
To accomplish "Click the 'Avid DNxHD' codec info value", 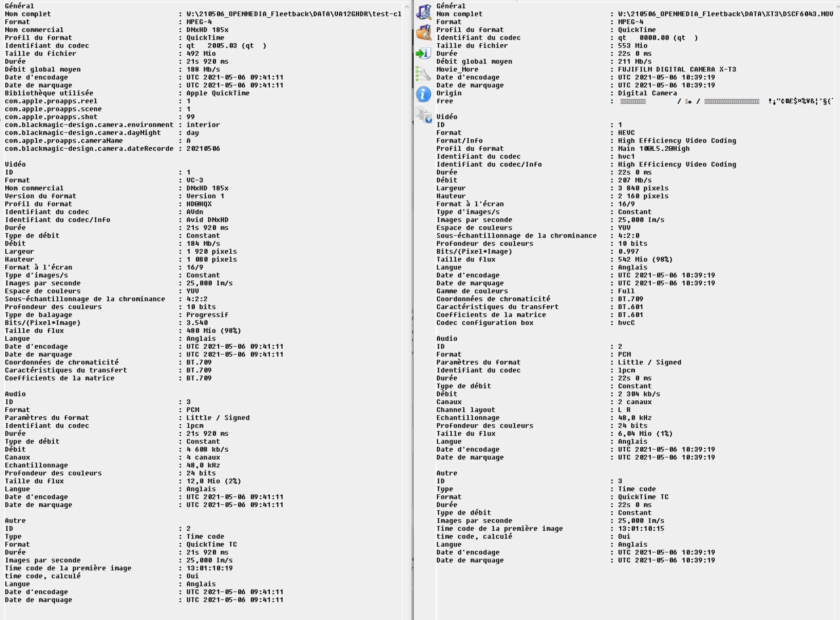I will 208,220.
